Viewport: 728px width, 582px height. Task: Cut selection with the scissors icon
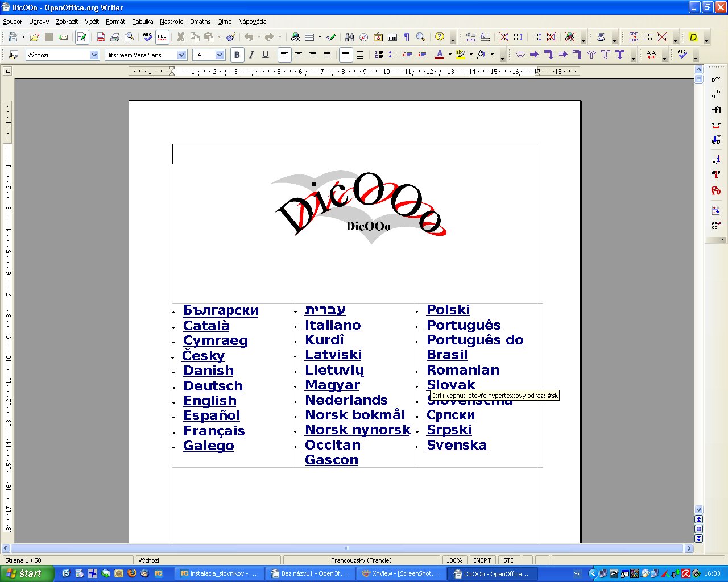click(181, 37)
